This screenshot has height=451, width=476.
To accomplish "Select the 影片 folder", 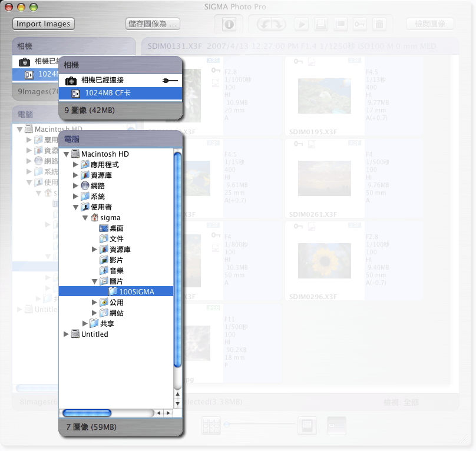I will 117,260.
